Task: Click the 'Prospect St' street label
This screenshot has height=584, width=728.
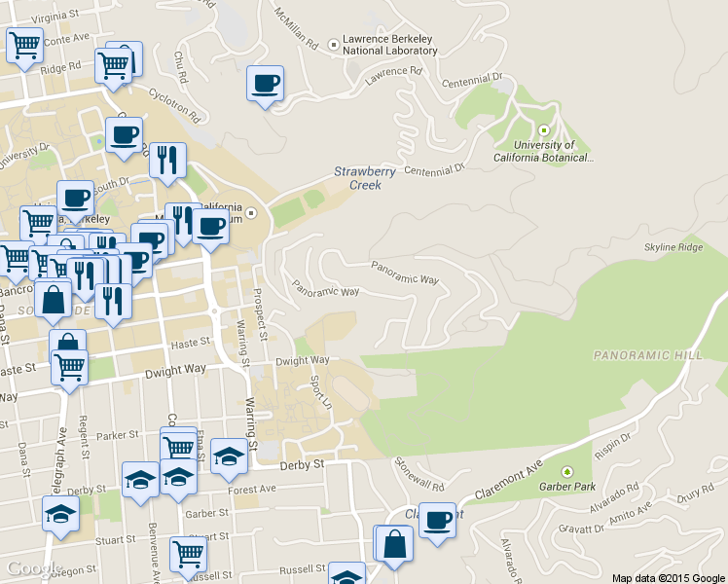Action: (261, 314)
